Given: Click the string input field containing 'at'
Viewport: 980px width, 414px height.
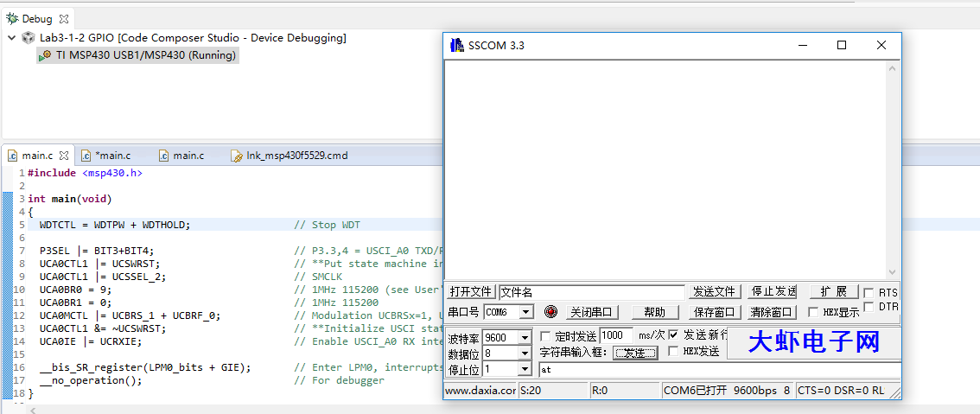Looking at the screenshot, I should [719, 370].
